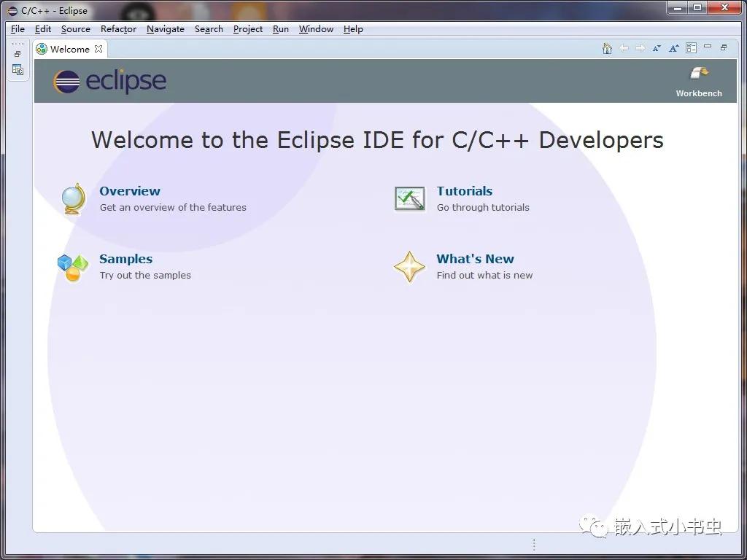
Task: Open the Project menu
Action: (247, 29)
